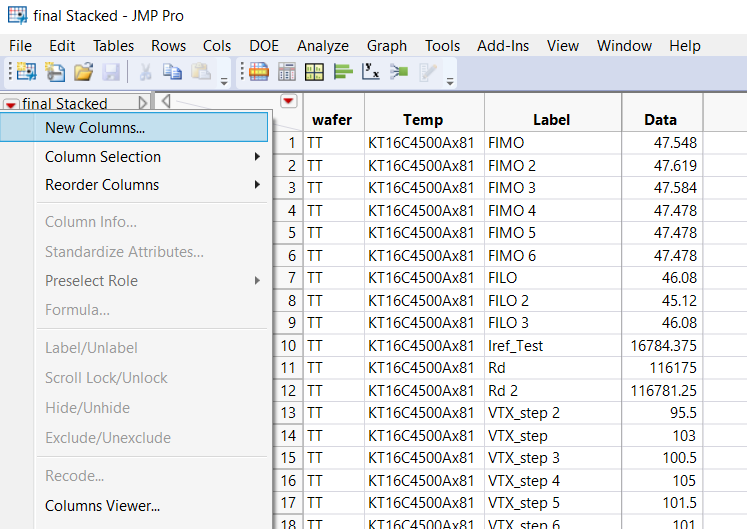
Task: Expand the Column Selection submenu
Action: (150, 157)
